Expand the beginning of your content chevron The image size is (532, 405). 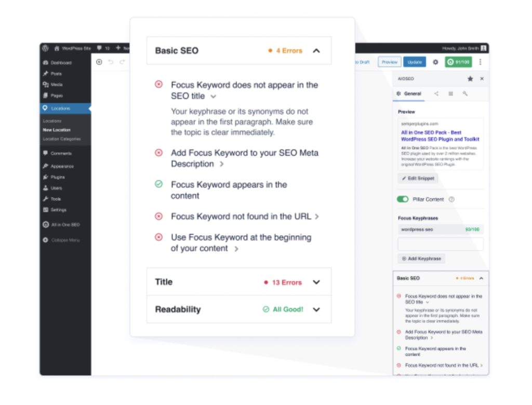click(236, 249)
